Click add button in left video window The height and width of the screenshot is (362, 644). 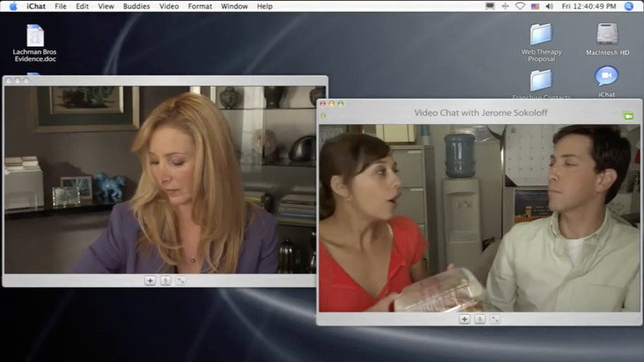pyautogui.click(x=150, y=281)
